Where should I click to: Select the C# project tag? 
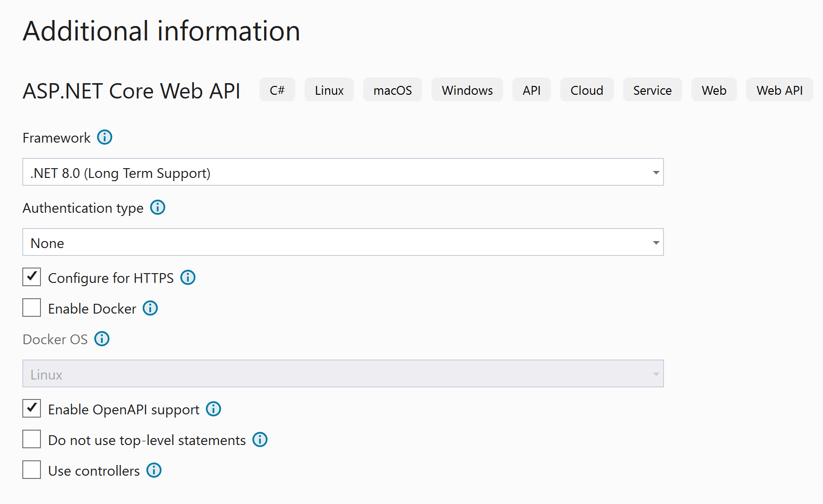(277, 90)
